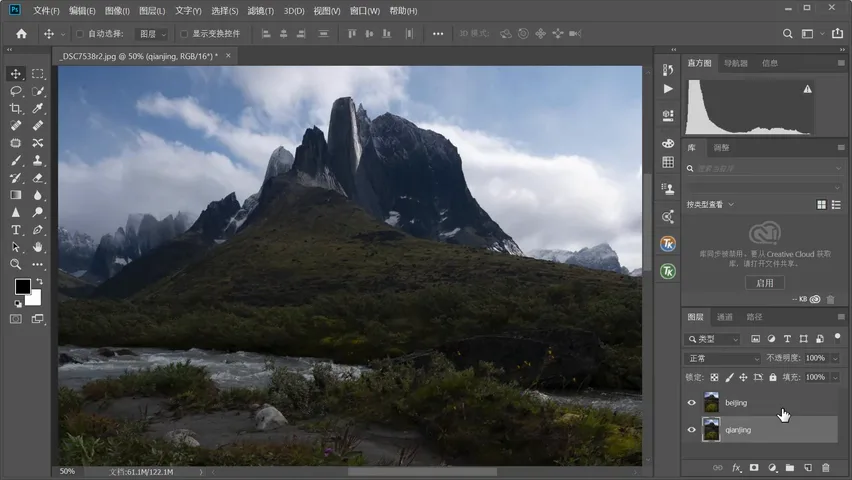Click the histogram warning triangle
The image size is (852, 480).
(807, 89)
